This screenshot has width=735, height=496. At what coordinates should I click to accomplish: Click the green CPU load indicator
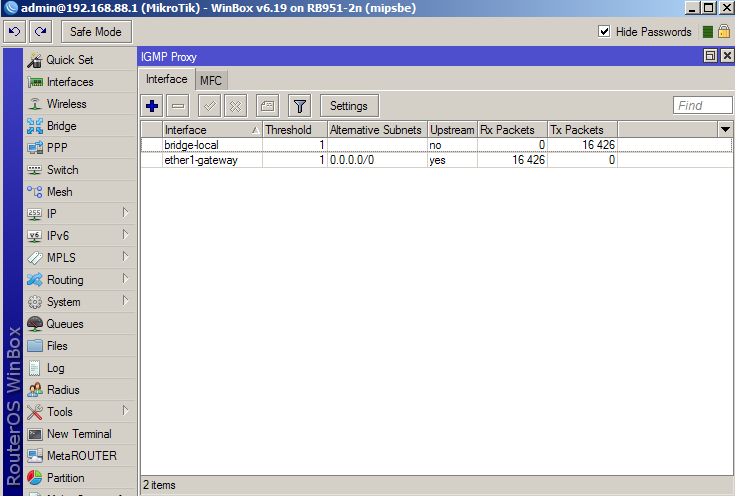(x=708, y=31)
